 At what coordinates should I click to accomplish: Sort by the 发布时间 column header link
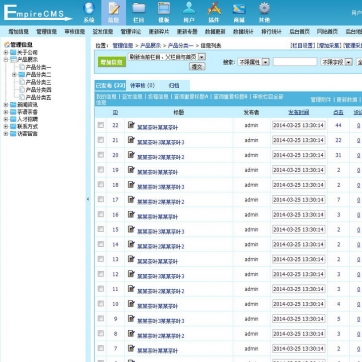[x=298, y=112]
